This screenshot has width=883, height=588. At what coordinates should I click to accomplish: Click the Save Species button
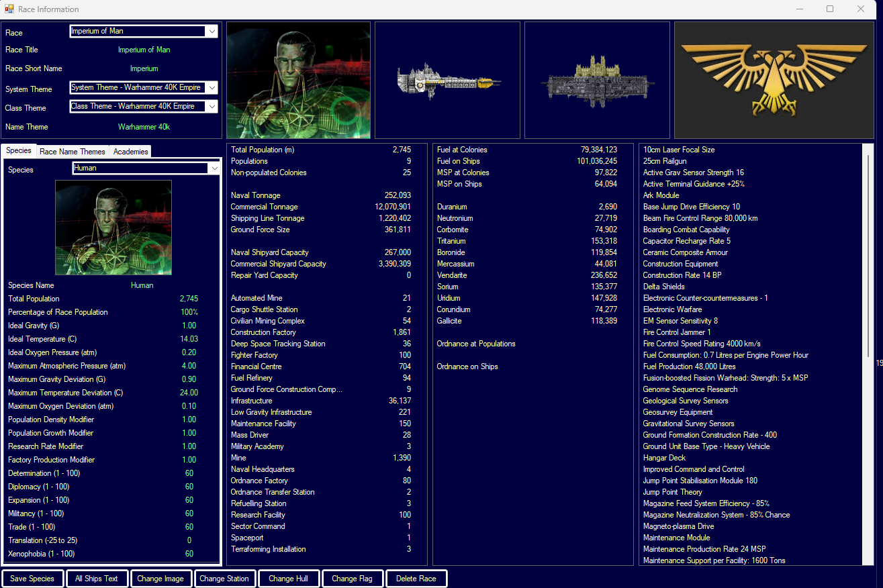click(32, 579)
